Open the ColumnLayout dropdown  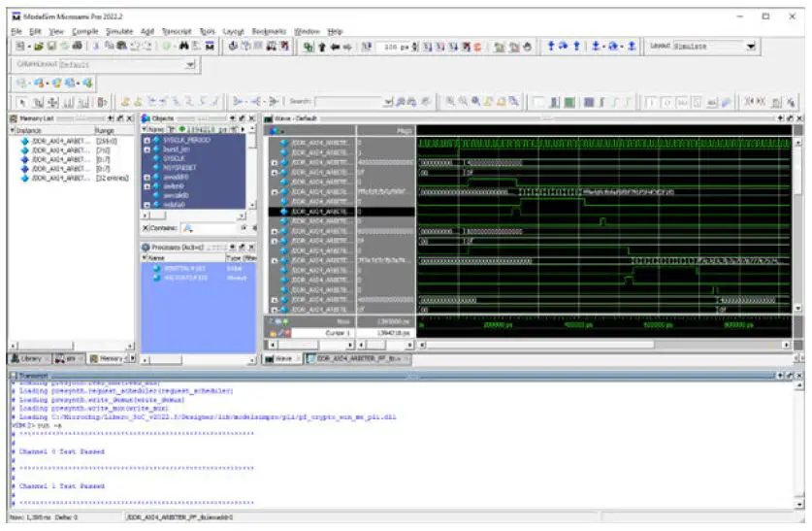point(190,65)
